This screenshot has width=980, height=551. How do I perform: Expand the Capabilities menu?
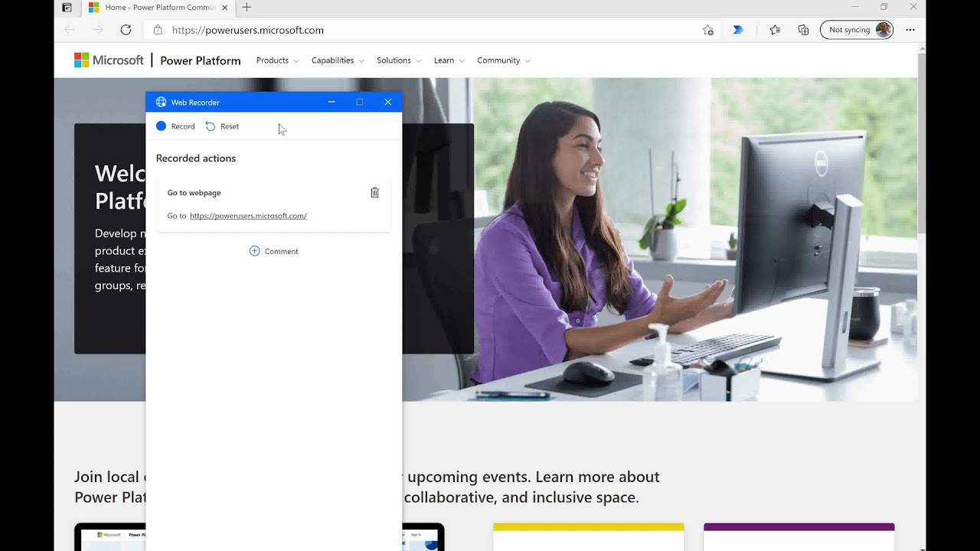click(338, 60)
